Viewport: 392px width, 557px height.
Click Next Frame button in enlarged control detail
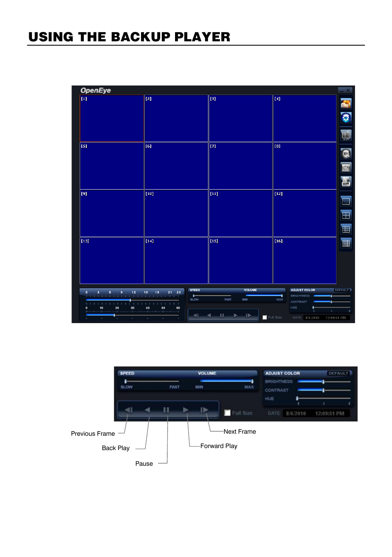click(204, 410)
